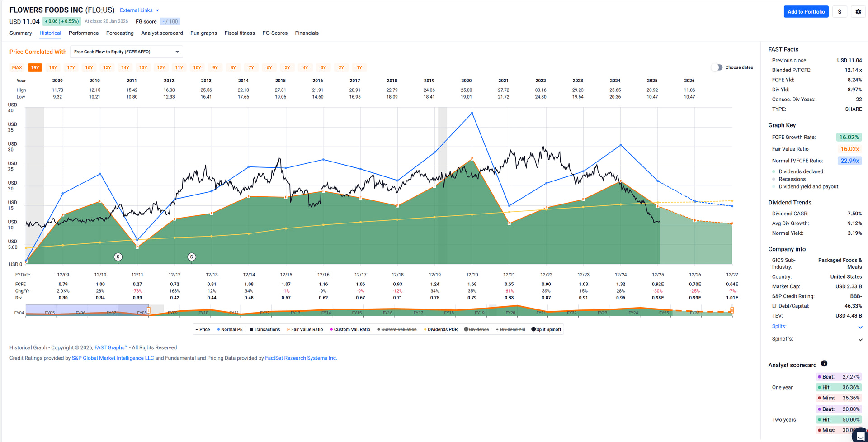Toggle Recessions in the Graph Key
Image resolution: width=868 pixels, height=442 pixels.
coord(774,179)
